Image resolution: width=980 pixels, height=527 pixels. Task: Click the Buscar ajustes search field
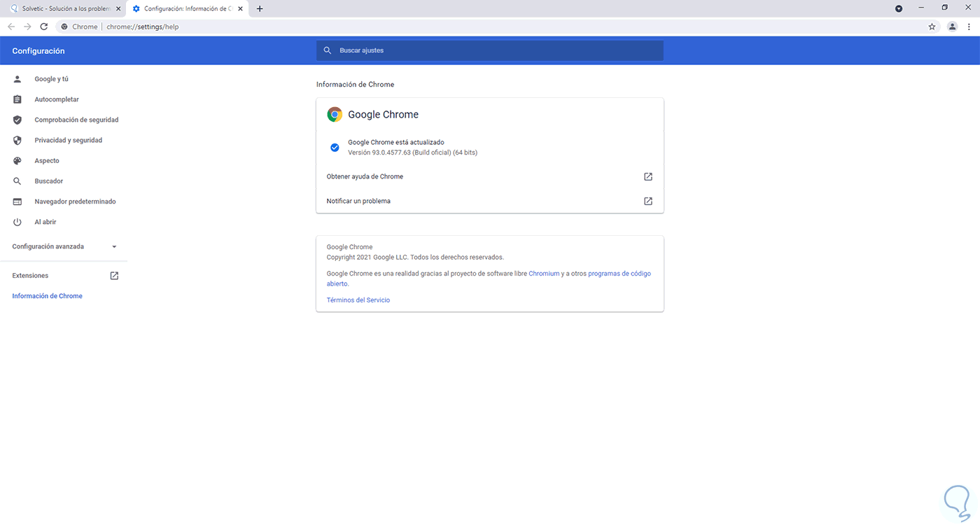pos(490,50)
